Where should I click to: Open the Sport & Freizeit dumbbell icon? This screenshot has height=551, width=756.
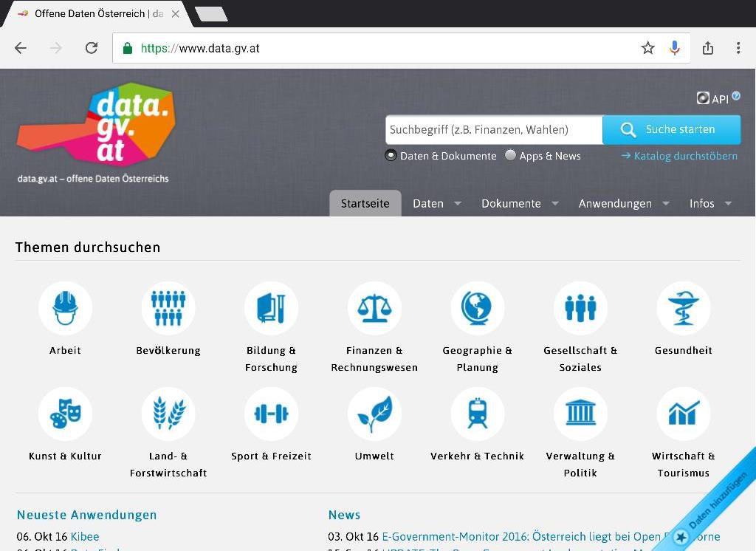[271, 413]
